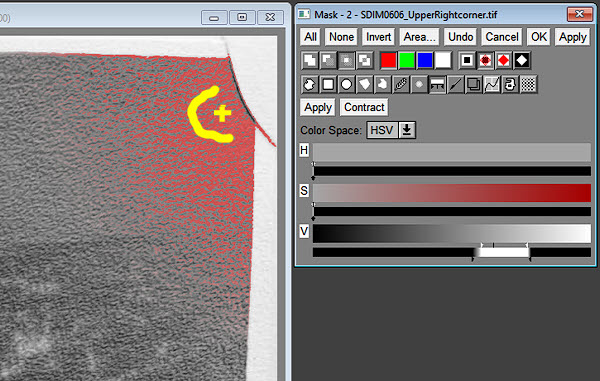Screen dimensions: 600x381
Task: Select the brightness curve mask tool
Action: [x=492, y=85]
